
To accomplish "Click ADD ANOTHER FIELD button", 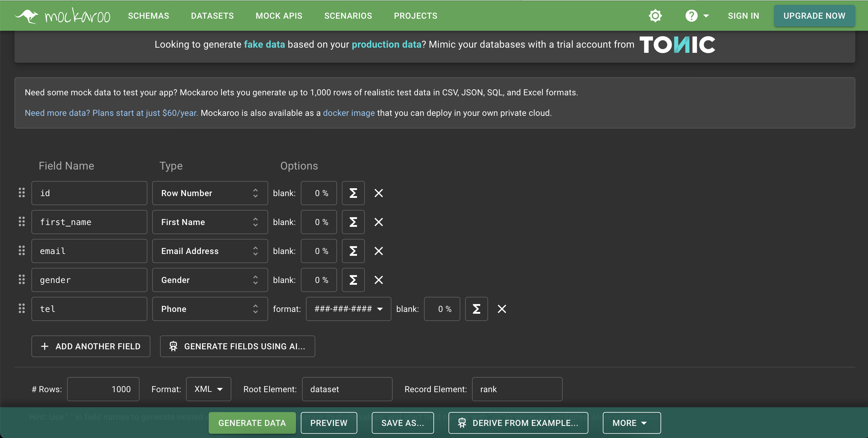I will click(91, 346).
